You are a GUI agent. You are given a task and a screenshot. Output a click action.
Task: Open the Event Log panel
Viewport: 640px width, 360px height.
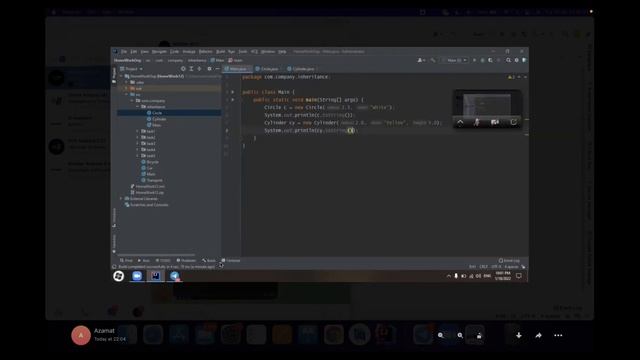point(509,260)
